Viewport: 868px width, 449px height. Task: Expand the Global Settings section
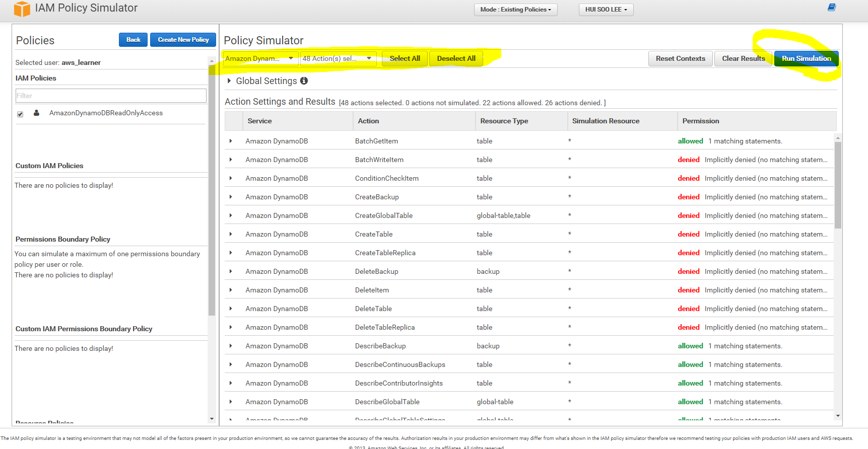(x=229, y=81)
